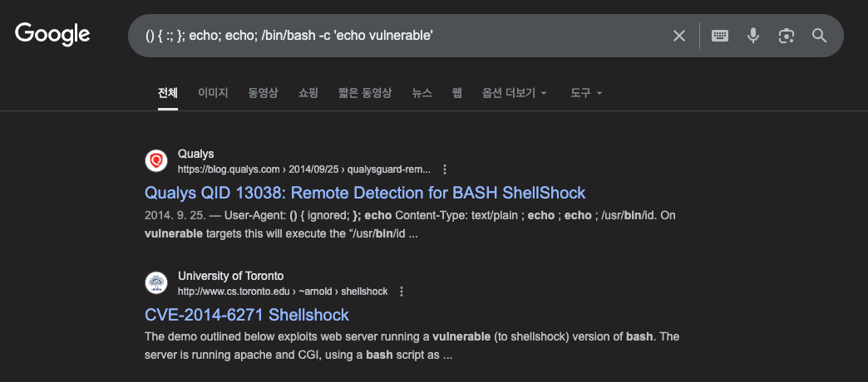868x382 pixels.
Task: Open more options for Qualys result
Action: tap(445, 169)
